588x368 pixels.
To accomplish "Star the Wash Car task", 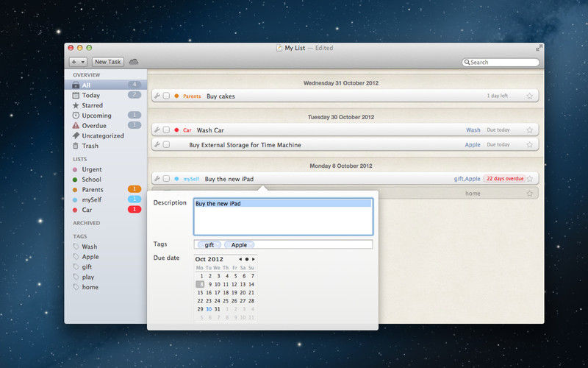I will [529, 130].
